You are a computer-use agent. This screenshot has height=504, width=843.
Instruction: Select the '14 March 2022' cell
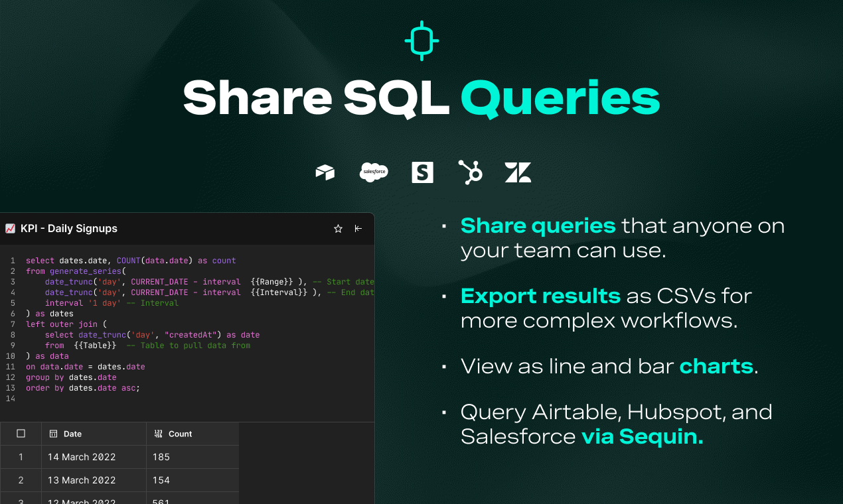pos(94,457)
